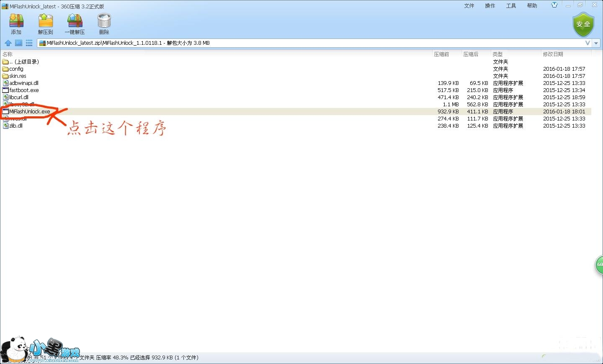Sort by the 压缩后 column header

tap(471, 54)
